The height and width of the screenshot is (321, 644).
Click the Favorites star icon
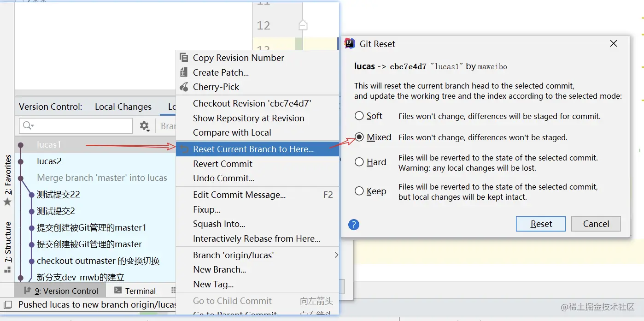pyautogui.click(x=7, y=202)
